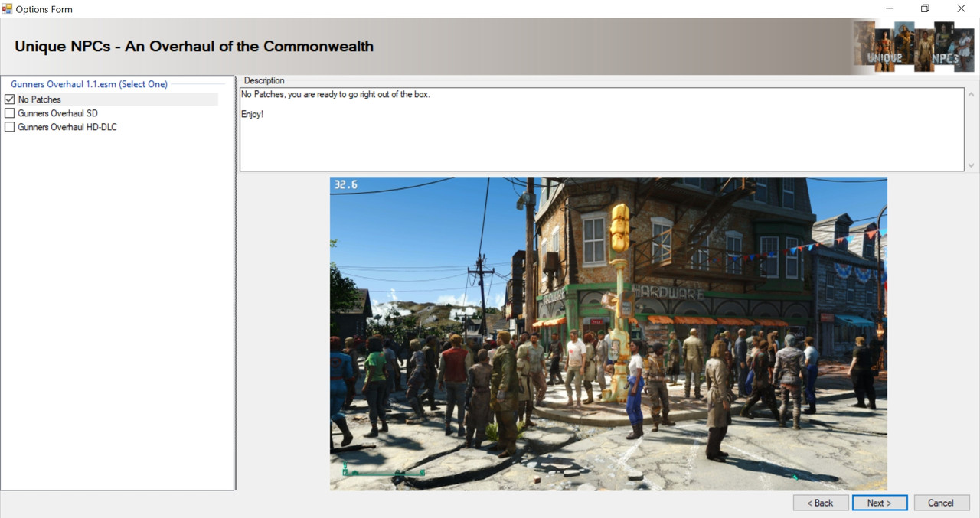Image resolution: width=980 pixels, height=518 pixels.
Task: Click the Unique NPCs banner logo image
Action: point(914,46)
